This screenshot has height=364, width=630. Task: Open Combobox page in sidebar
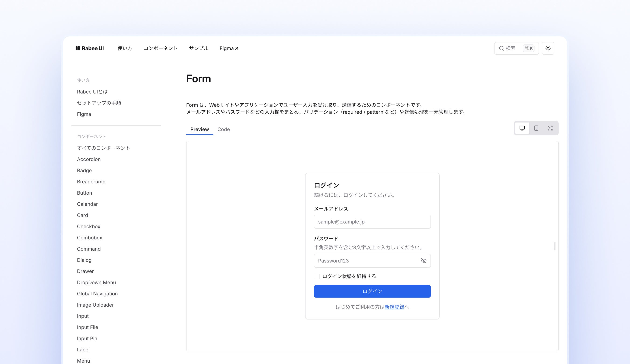[90, 238]
